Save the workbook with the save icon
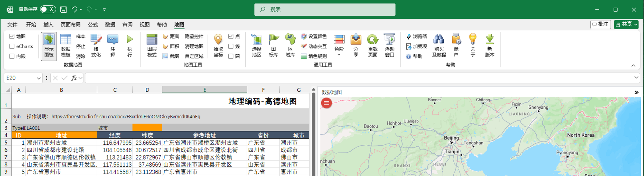 (x=63, y=10)
